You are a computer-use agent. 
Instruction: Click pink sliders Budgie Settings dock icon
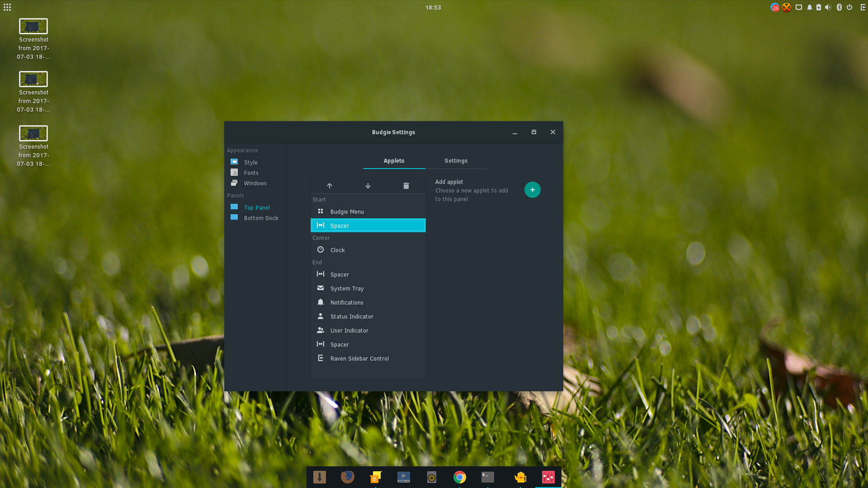pos(548,477)
